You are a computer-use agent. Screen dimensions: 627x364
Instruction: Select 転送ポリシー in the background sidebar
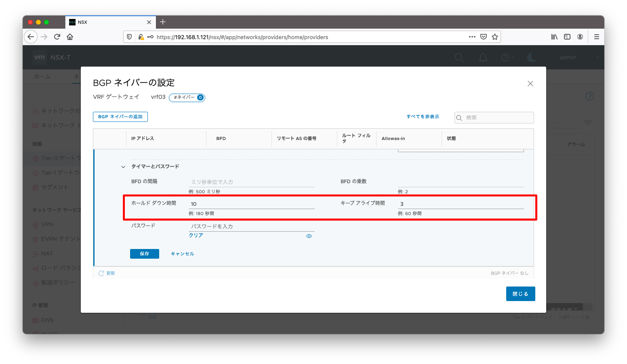click(58, 282)
